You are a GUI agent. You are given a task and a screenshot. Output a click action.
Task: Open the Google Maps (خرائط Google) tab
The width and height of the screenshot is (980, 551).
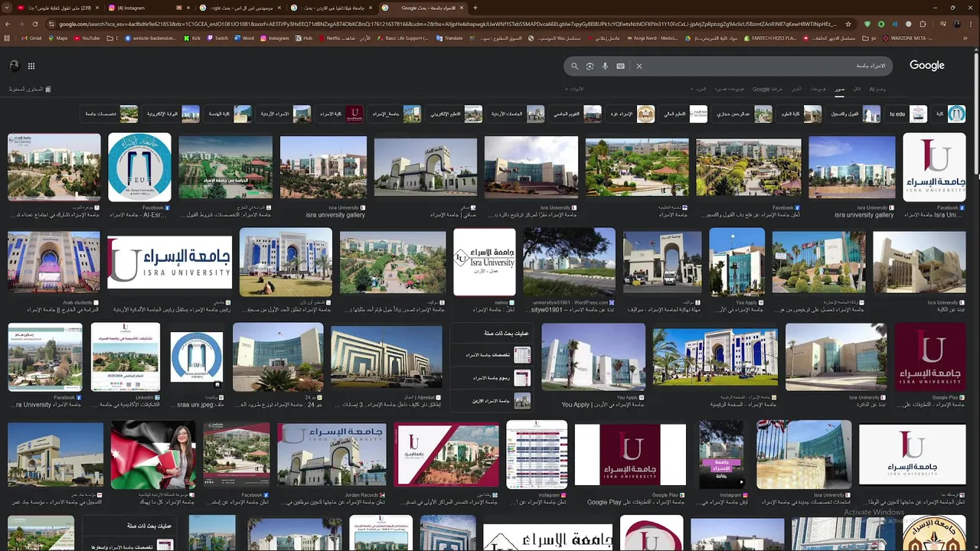[767, 89]
